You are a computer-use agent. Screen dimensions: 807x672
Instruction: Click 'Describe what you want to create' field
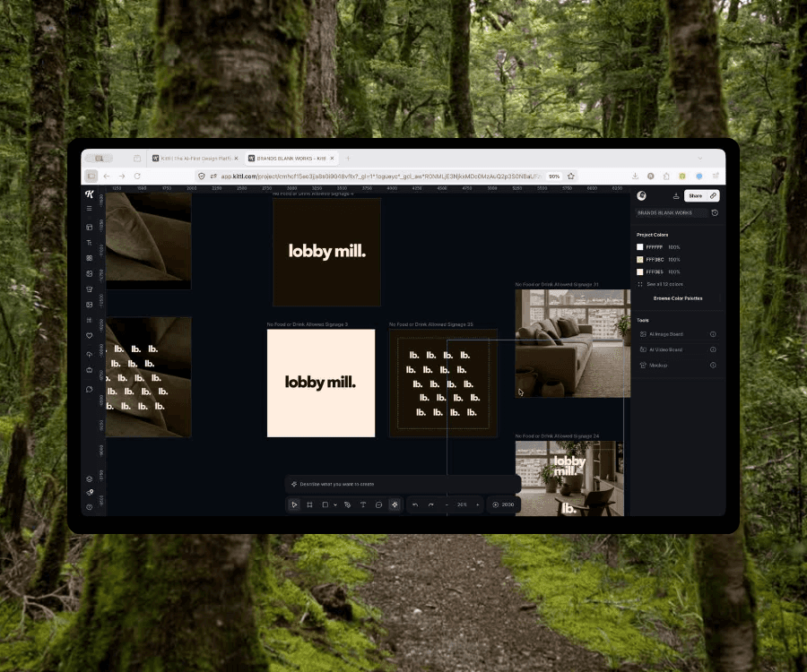403,484
